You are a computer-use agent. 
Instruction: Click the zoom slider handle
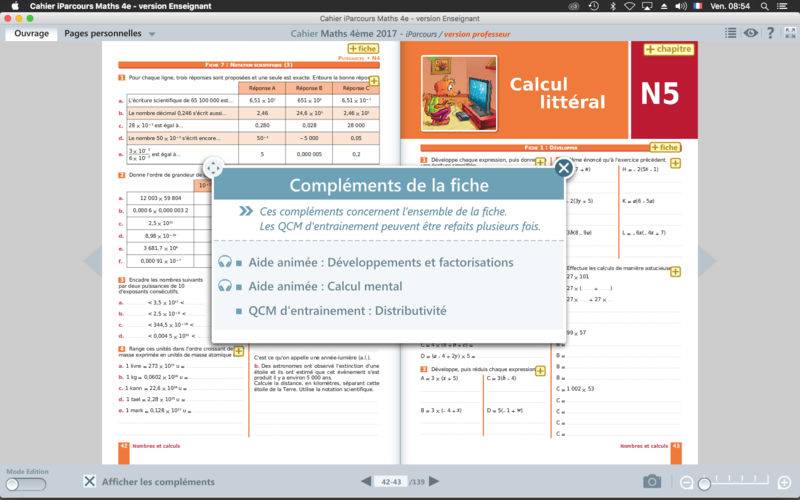(704, 484)
